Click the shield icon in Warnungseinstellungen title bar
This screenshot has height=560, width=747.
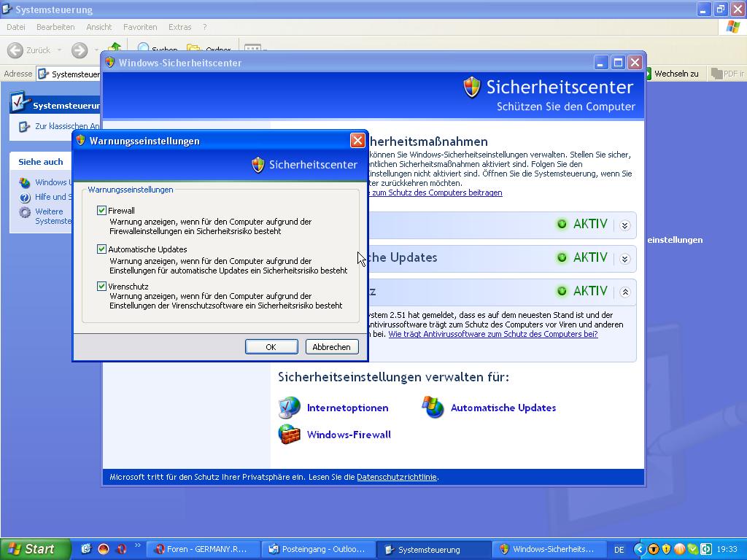80,141
